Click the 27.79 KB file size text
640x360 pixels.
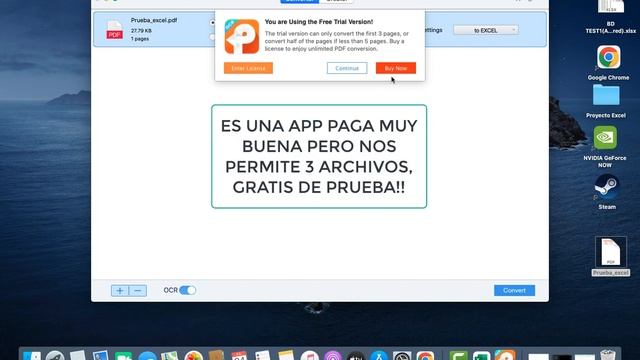141,31
